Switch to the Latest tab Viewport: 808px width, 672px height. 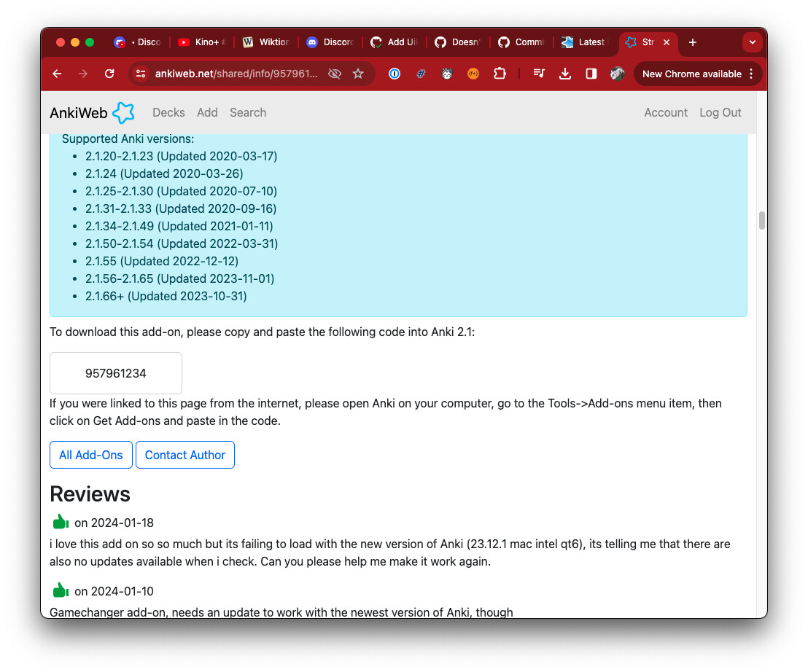tap(586, 42)
